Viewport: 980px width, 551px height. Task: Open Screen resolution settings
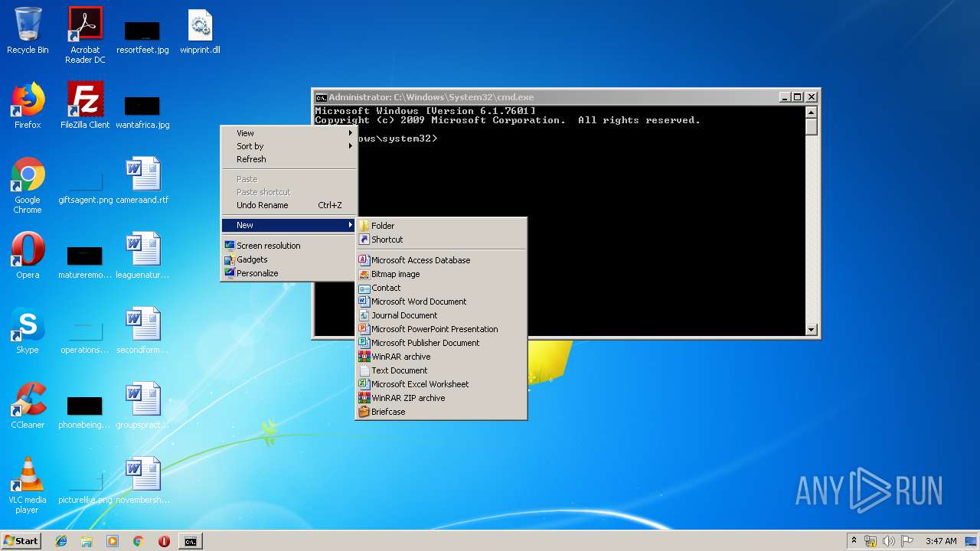(289, 246)
